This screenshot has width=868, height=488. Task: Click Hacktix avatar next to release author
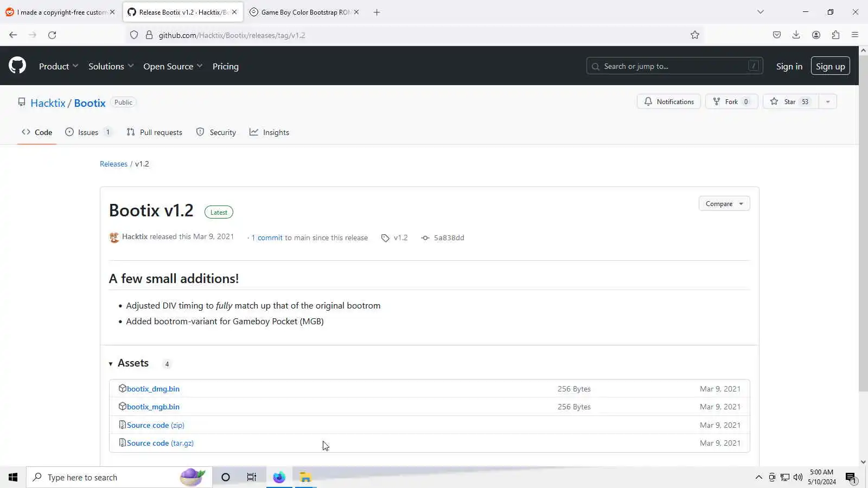pos(114,237)
